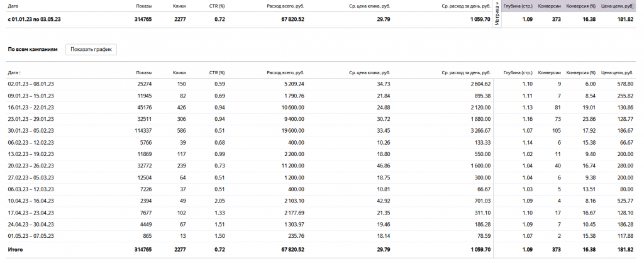Sort weekly table by CTR (%) header
The height and width of the screenshot is (263, 644).
coord(217,73)
